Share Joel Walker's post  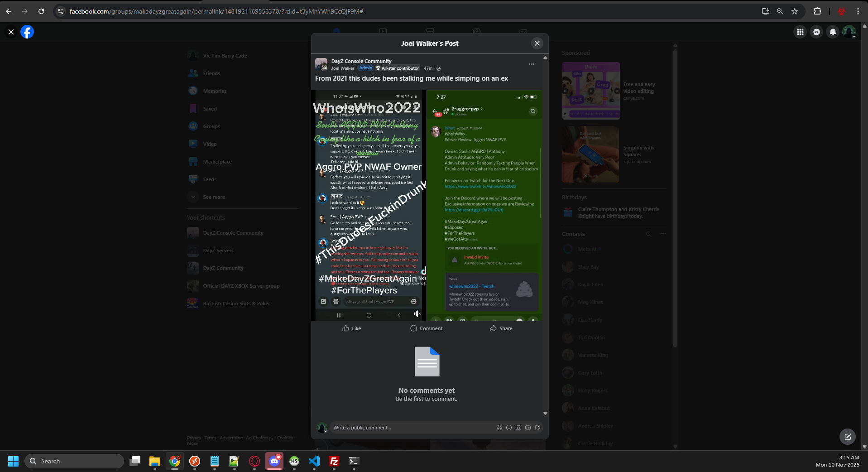point(501,328)
